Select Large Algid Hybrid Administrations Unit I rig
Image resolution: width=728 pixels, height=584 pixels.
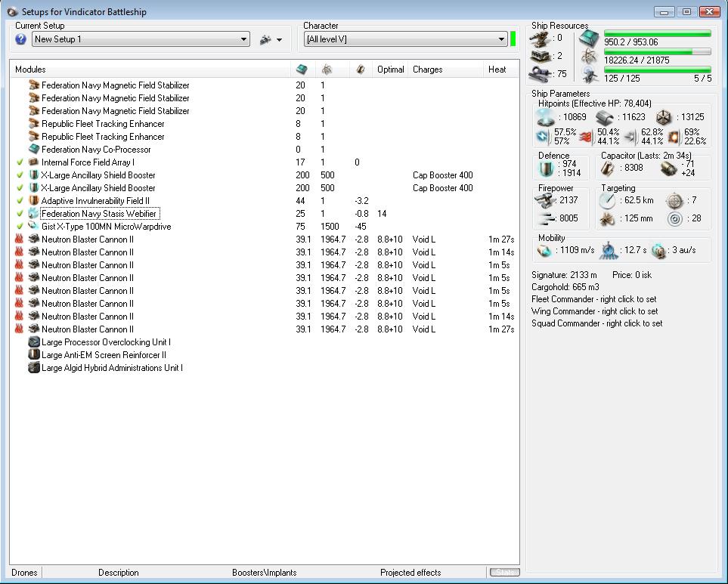[x=265, y=368]
